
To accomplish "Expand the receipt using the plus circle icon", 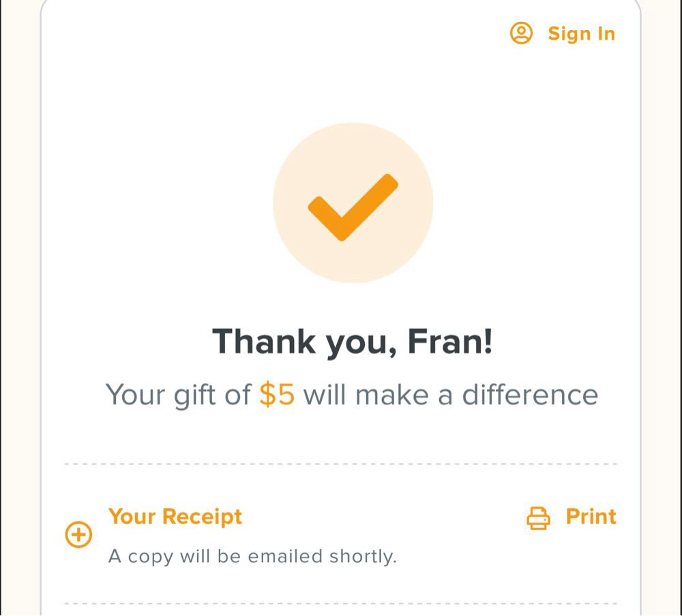I will pyautogui.click(x=78, y=534).
